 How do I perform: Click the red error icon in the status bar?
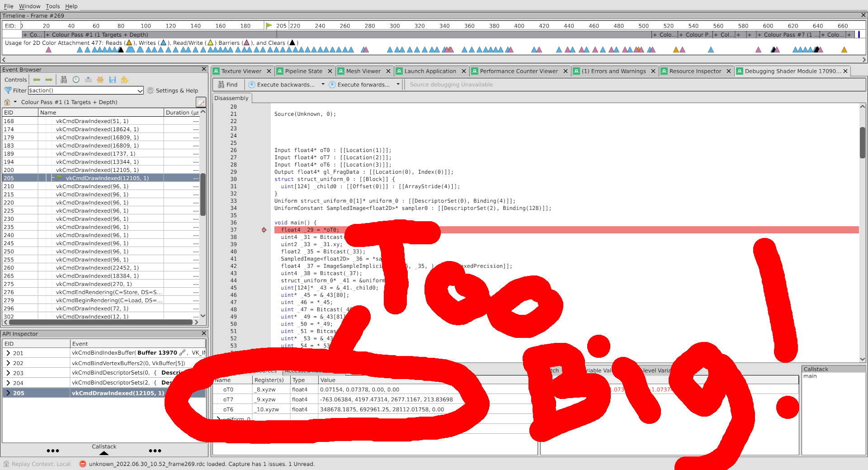pos(83,464)
